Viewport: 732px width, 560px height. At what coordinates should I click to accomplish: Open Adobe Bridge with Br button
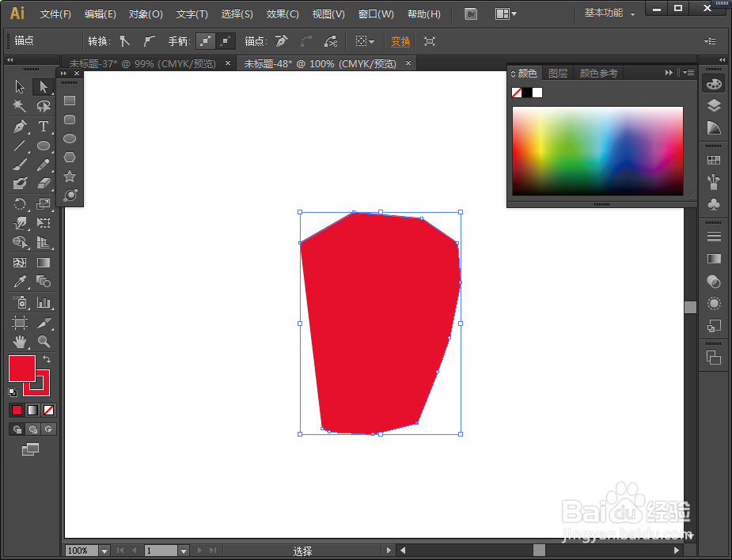471,14
